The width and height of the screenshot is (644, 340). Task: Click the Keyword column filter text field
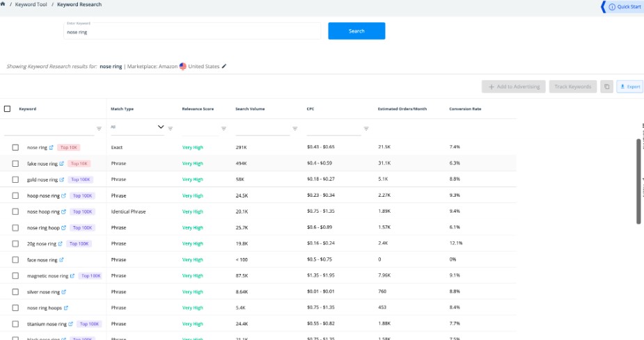(x=49, y=129)
